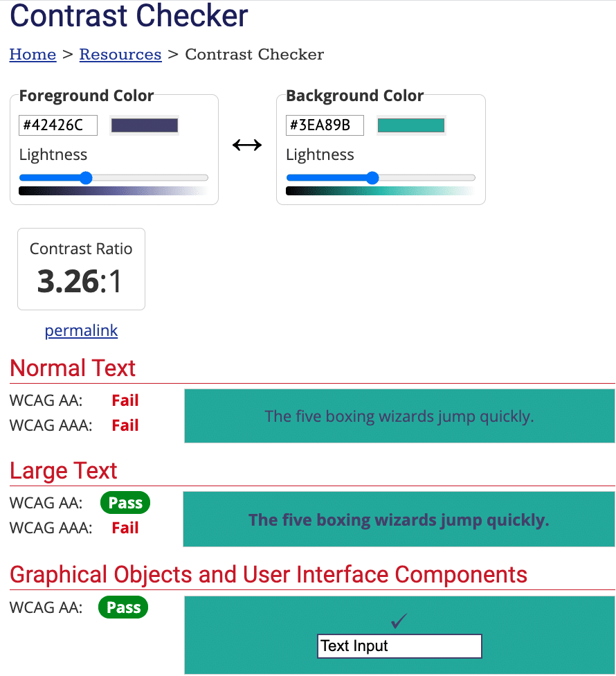Click the background color swatch

411,125
